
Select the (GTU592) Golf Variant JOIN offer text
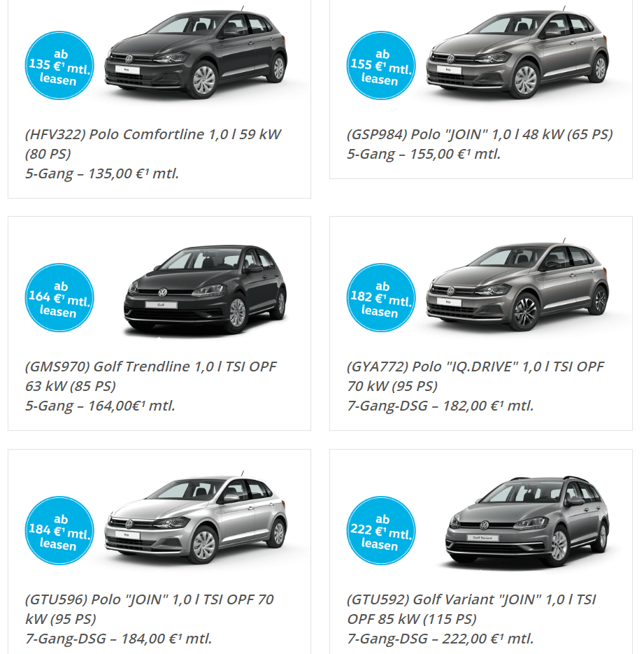click(x=471, y=619)
